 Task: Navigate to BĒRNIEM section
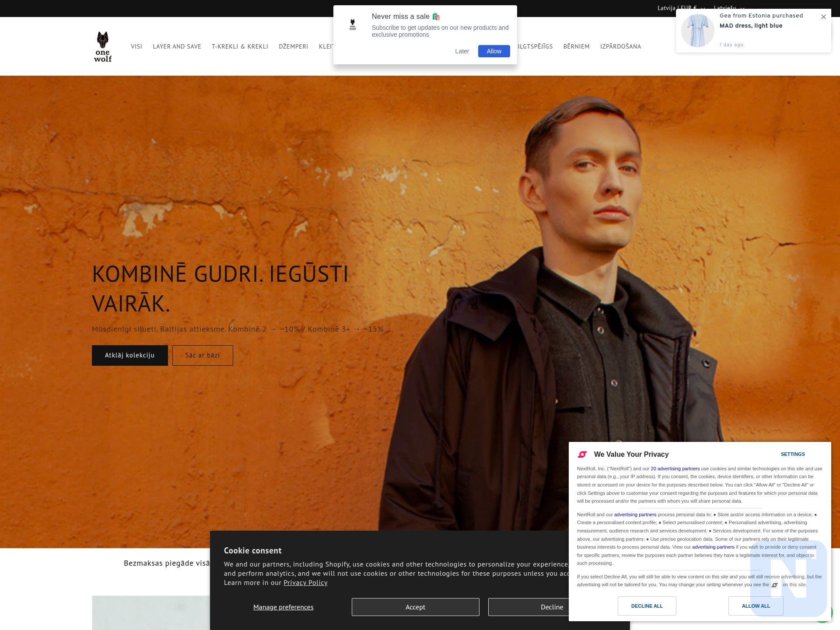pos(576,46)
